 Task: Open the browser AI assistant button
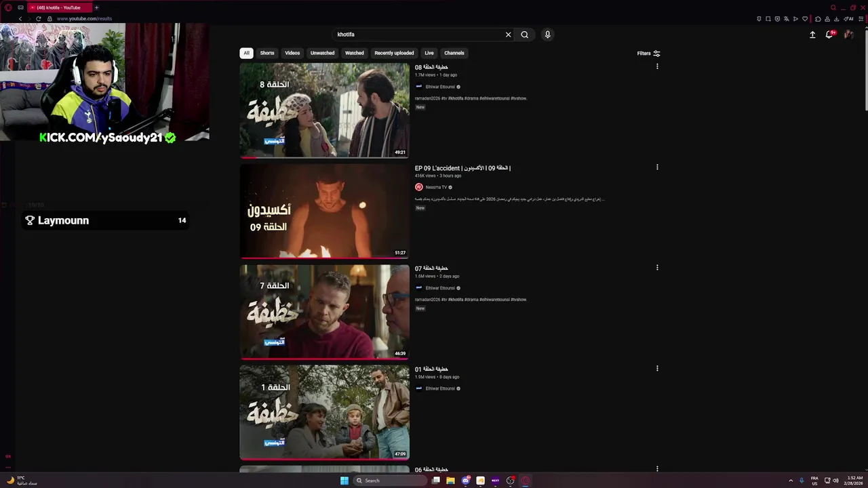click(x=850, y=18)
